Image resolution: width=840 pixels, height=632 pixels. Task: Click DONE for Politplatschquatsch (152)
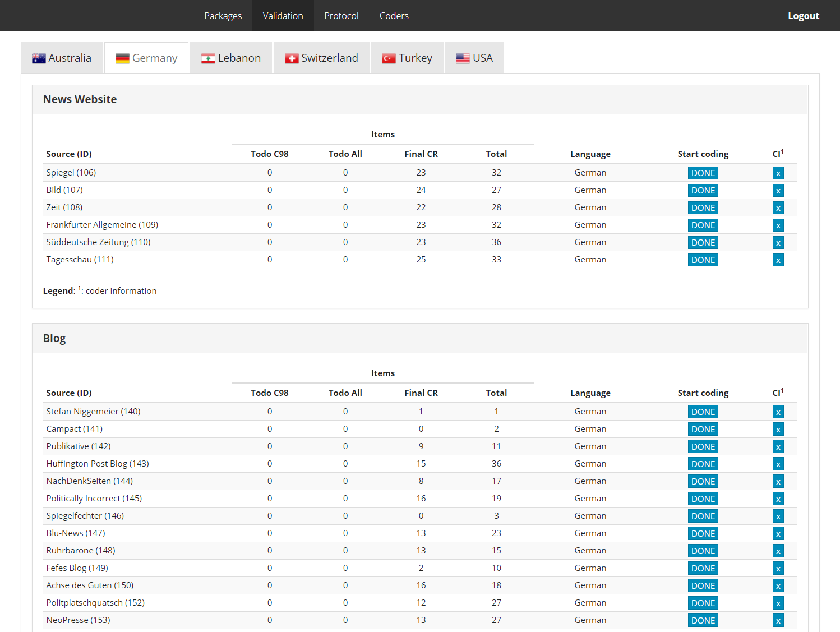[x=703, y=603]
